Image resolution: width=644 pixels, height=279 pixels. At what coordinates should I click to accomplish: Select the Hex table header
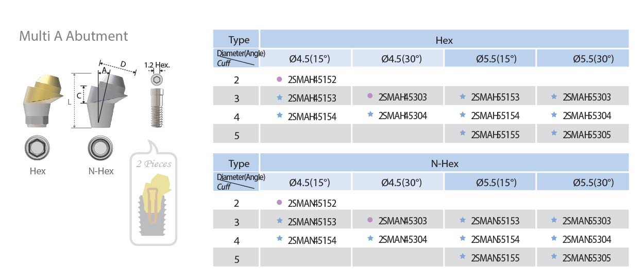[444, 40]
